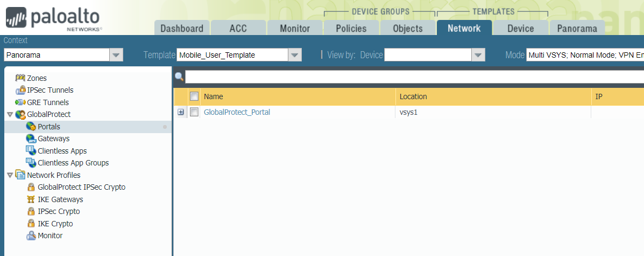This screenshot has width=644, height=256.
Task: Click the Clientless App Groups icon
Action: coord(31,163)
